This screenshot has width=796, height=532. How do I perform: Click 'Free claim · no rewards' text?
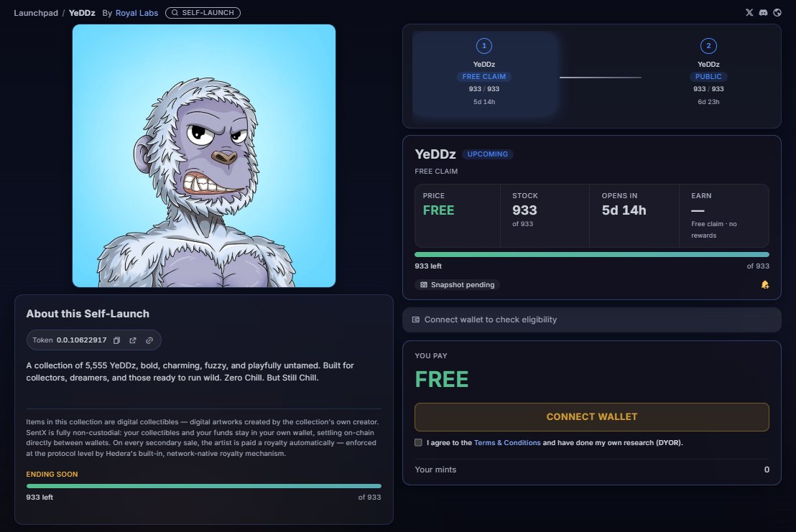click(x=714, y=230)
